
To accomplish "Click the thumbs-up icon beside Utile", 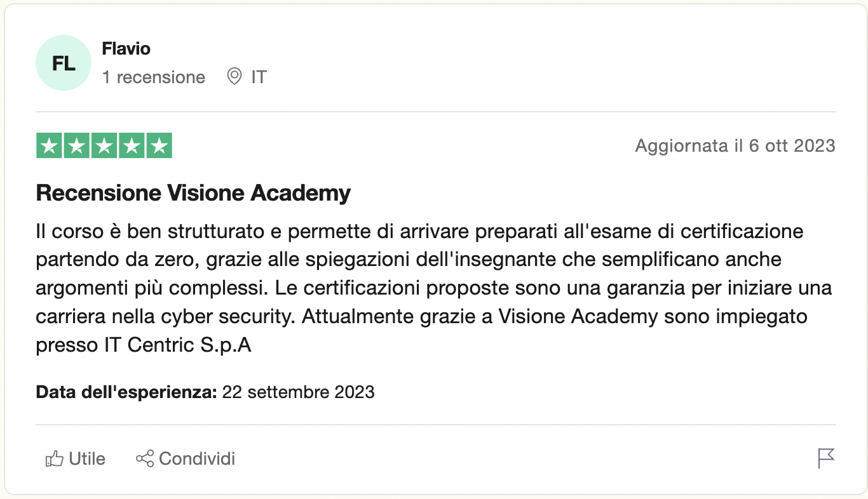I will (55, 458).
